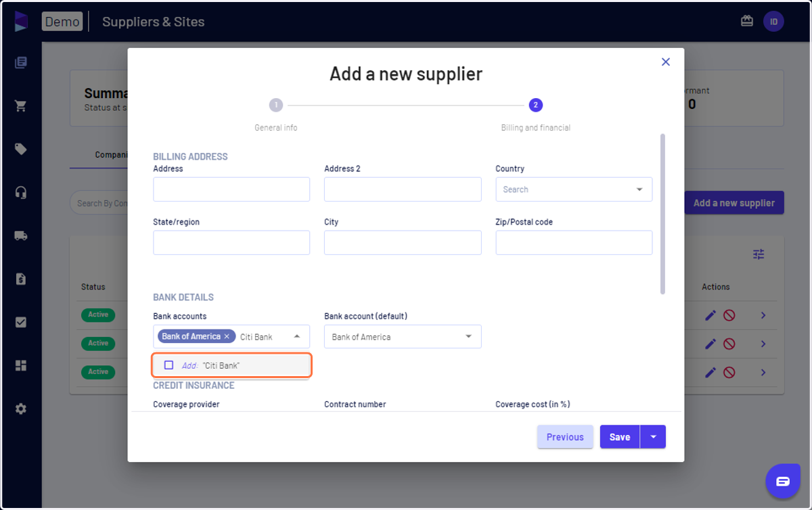The image size is (812, 510).
Task: Click the app logo in top-left corner
Action: tap(21, 21)
